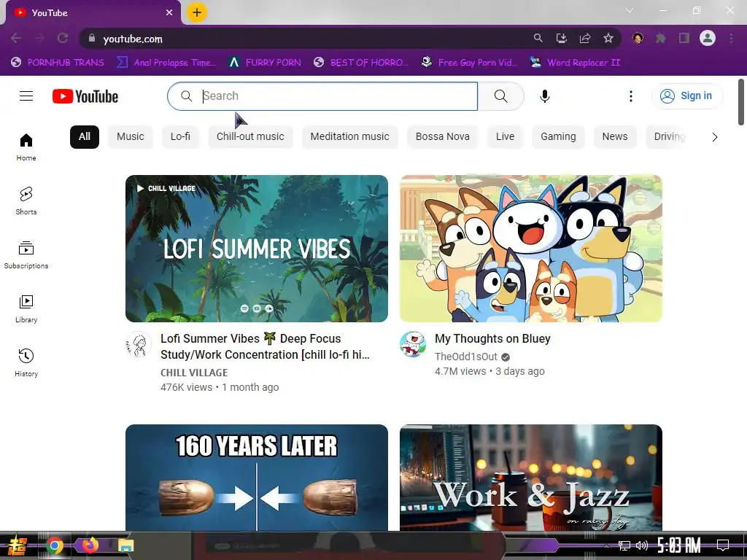Click the CHILL VILLAGE channel avatar
The height and width of the screenshot is (560, 747).
click(x=139, y=344)
